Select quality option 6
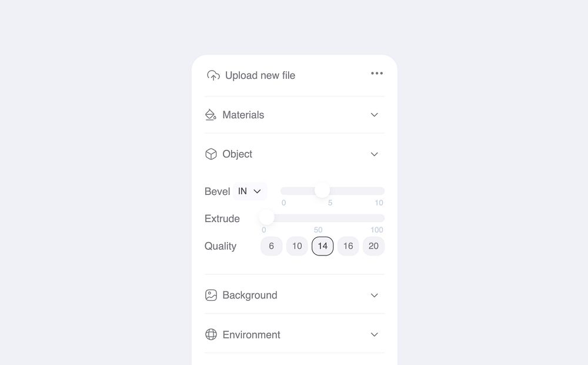588x365 pixels. 271,246
